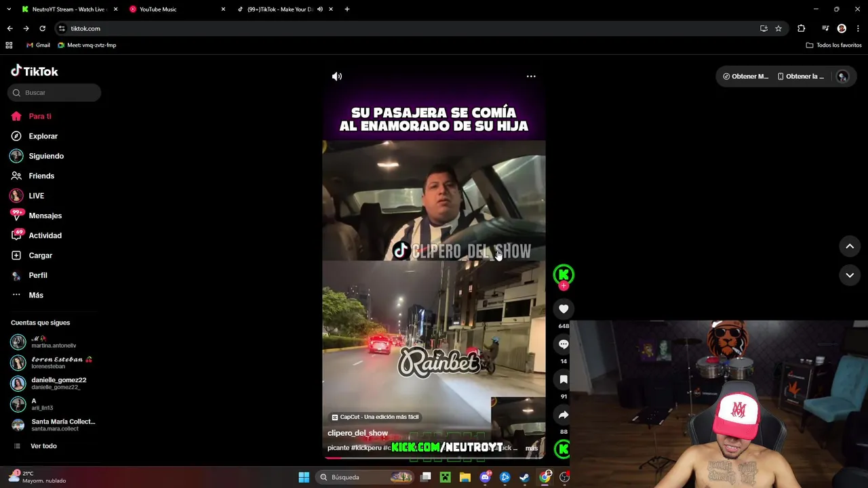Open File Explorer from taskbar
The width and height of the screenshot is (868, 488).
pos(465,477)
